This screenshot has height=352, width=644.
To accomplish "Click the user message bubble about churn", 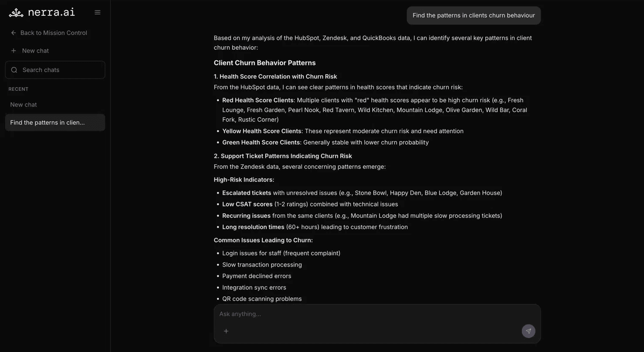I will [474, 15].
